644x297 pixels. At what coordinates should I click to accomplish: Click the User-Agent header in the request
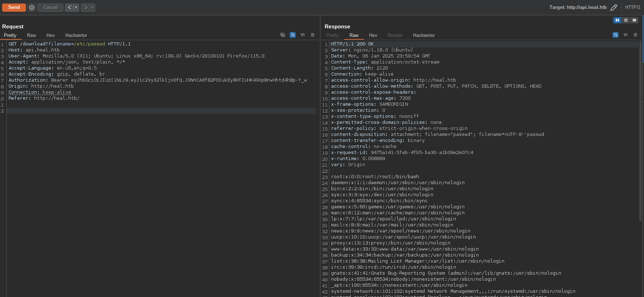pyautogui.click(x=136, y=56)
